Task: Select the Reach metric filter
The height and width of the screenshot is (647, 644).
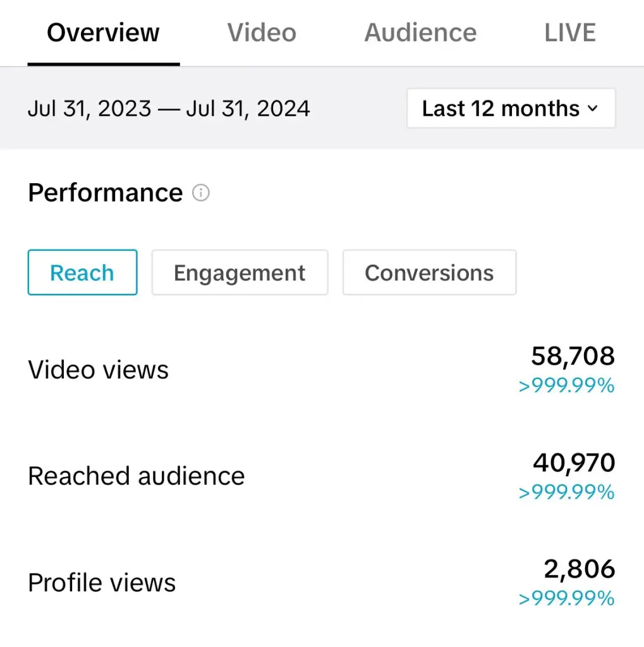Action: tap(82, 273)
